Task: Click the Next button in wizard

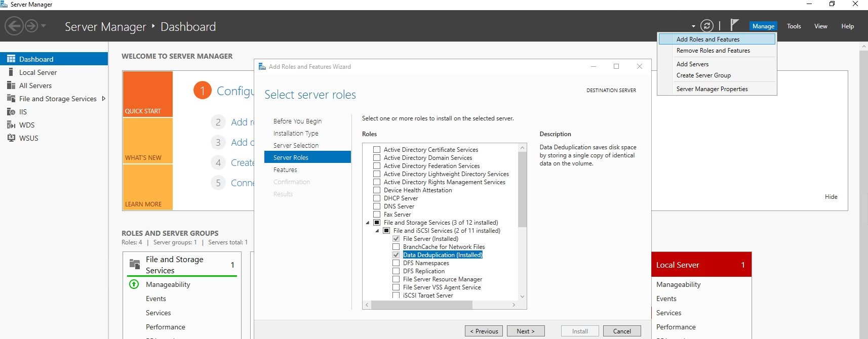Action: [x=525, y=331]
